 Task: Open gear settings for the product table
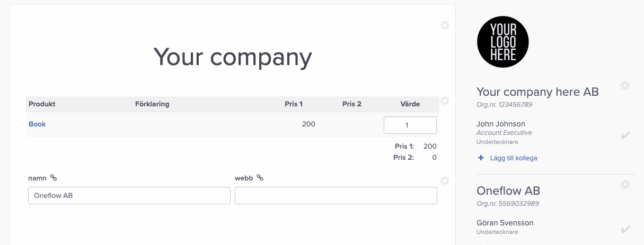click(x=445, y=101)
